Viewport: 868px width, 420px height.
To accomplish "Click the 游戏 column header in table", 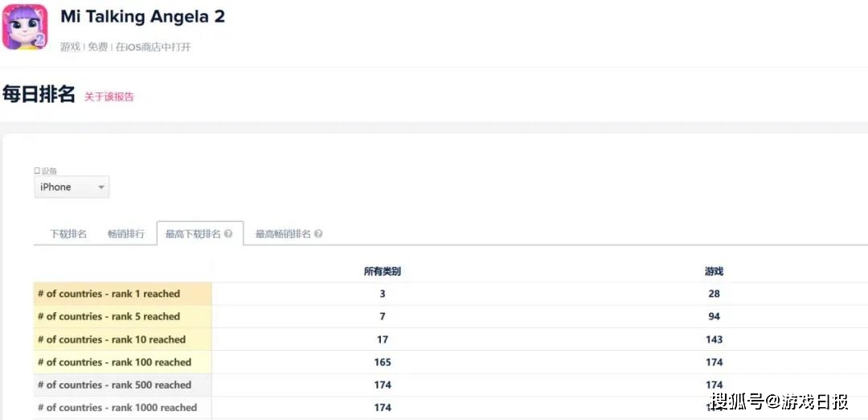I will [x=714, y=271].
